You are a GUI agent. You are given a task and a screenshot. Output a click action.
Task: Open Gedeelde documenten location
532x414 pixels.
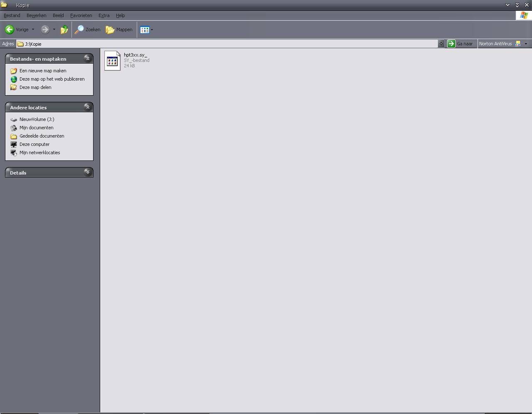[x=42, y=136]
